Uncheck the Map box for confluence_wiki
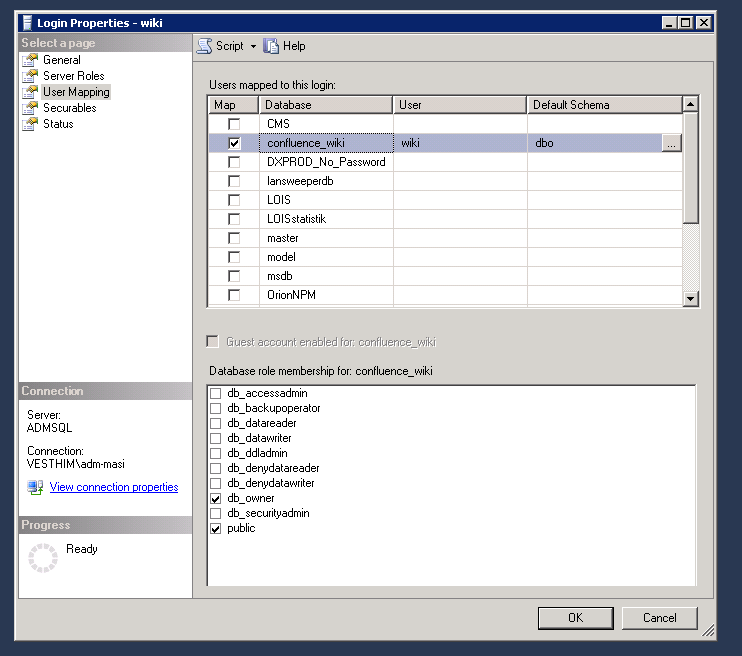This screenshot has height=656, width=742. coord(234,143)
